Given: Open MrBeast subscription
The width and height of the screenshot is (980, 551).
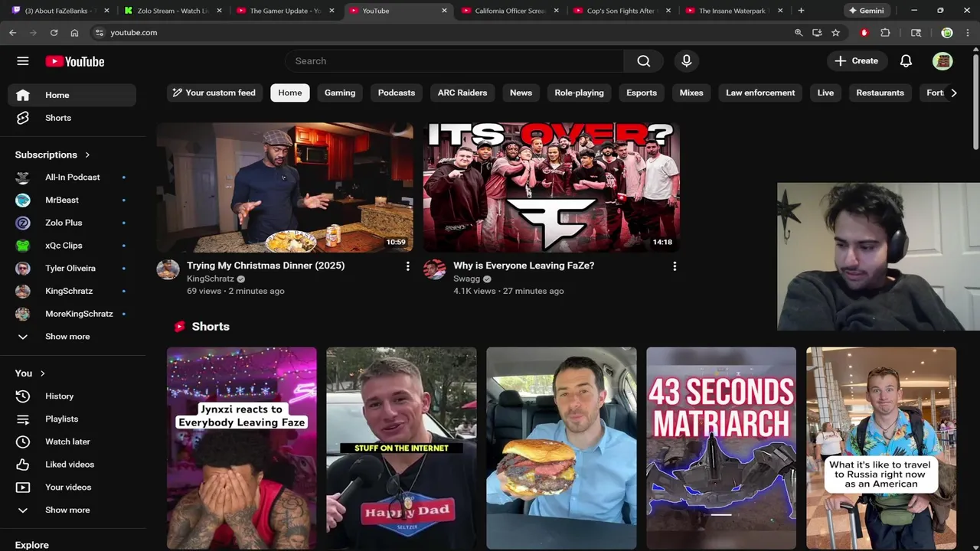Looking at the screenshot, I should pos(72,201).
